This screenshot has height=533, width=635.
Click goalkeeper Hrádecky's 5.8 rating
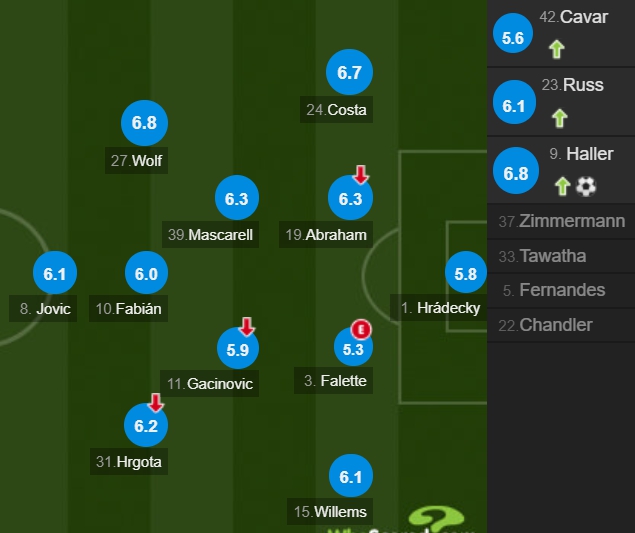point(466,273)
